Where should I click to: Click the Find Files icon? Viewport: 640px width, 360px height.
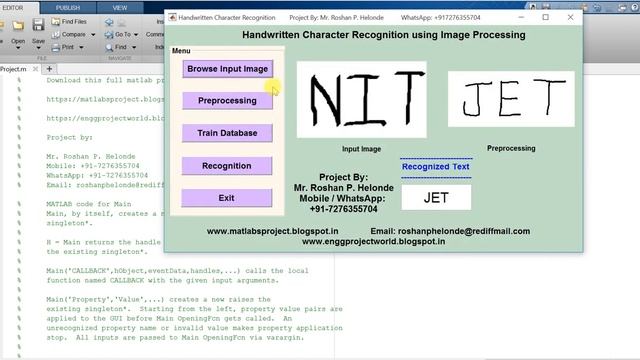tap(56, 22)
